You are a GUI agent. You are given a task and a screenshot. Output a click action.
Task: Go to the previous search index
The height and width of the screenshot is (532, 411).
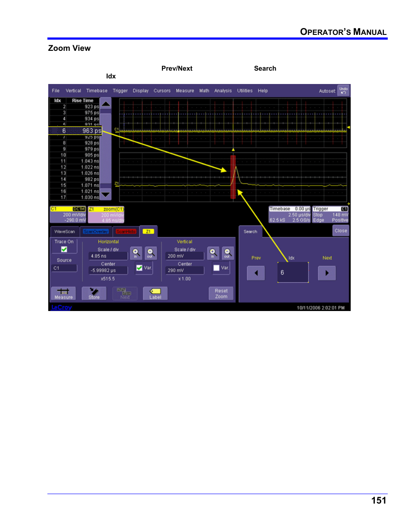coord(256,273)
